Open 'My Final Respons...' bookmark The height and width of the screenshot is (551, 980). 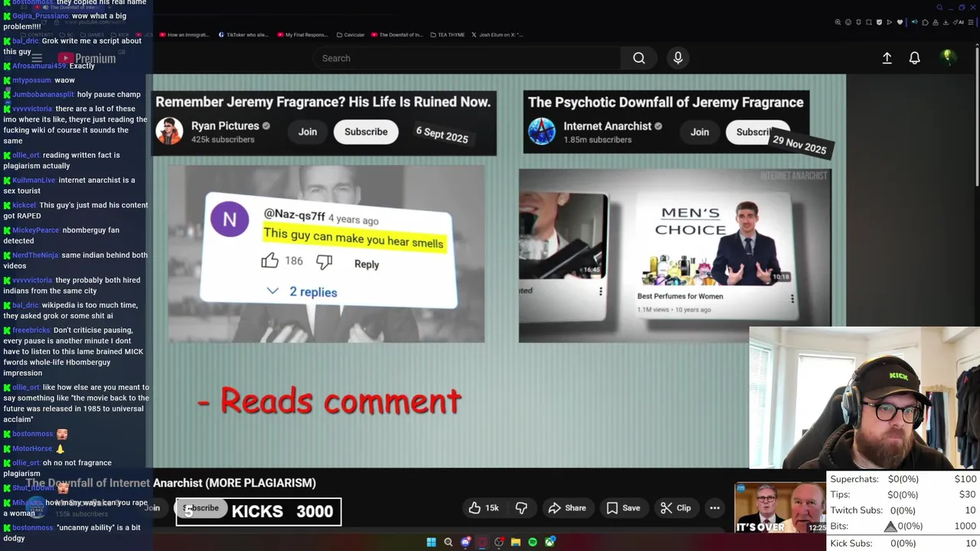pyautogui.click(x=302, y=34)
